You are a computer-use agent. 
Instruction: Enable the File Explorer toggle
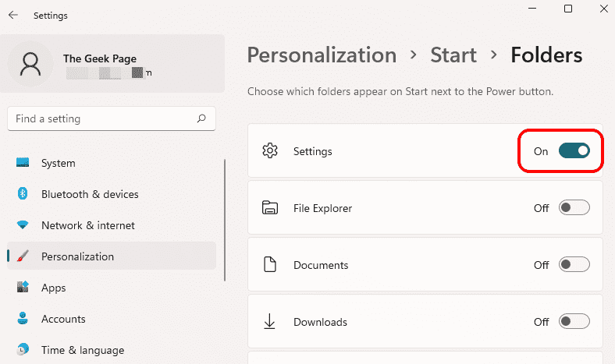tap(574, 207)
